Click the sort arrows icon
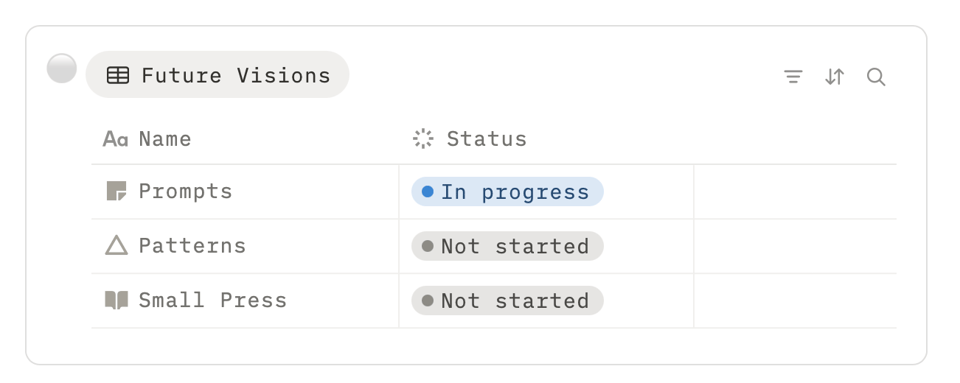960x383 pixels. click(x=834, y=76)
